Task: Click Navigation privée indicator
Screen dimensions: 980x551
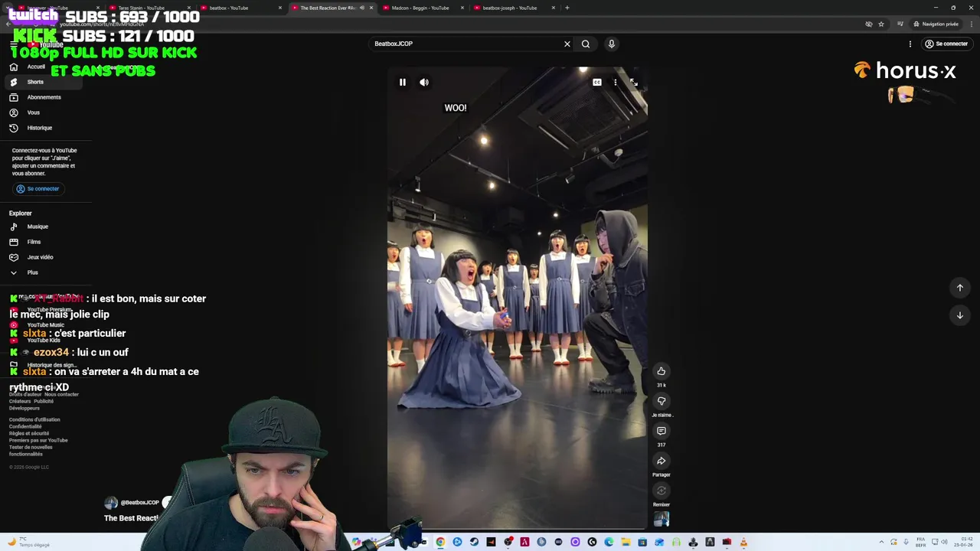Action: tap(936, 24)
